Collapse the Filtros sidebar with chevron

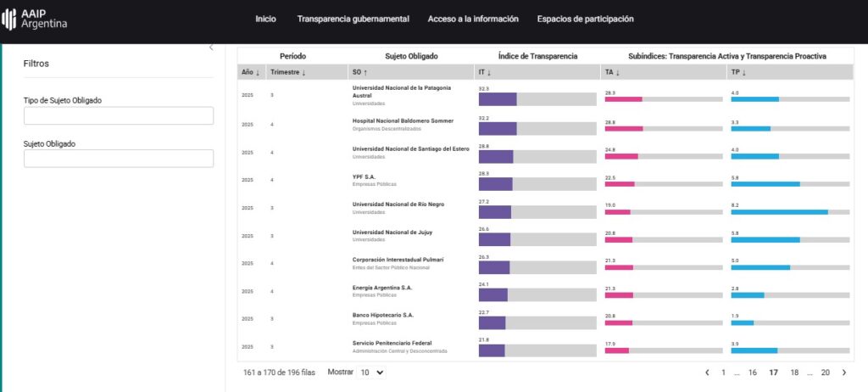[211, 48]
